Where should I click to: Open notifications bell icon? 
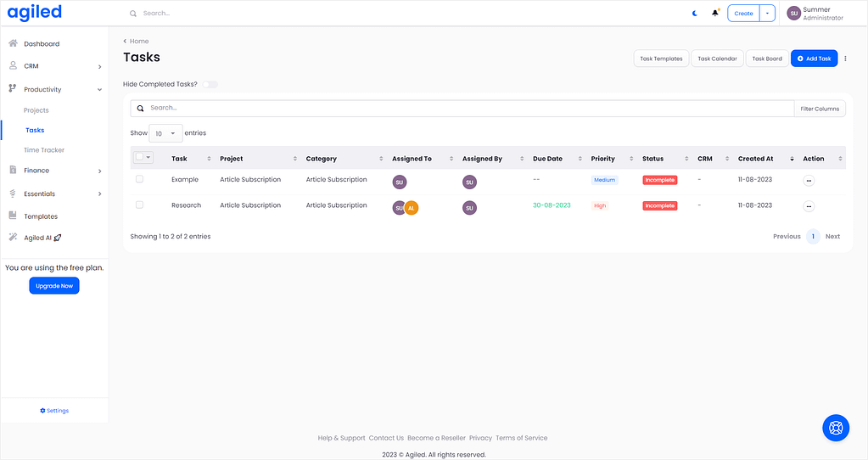pos(715,13)
